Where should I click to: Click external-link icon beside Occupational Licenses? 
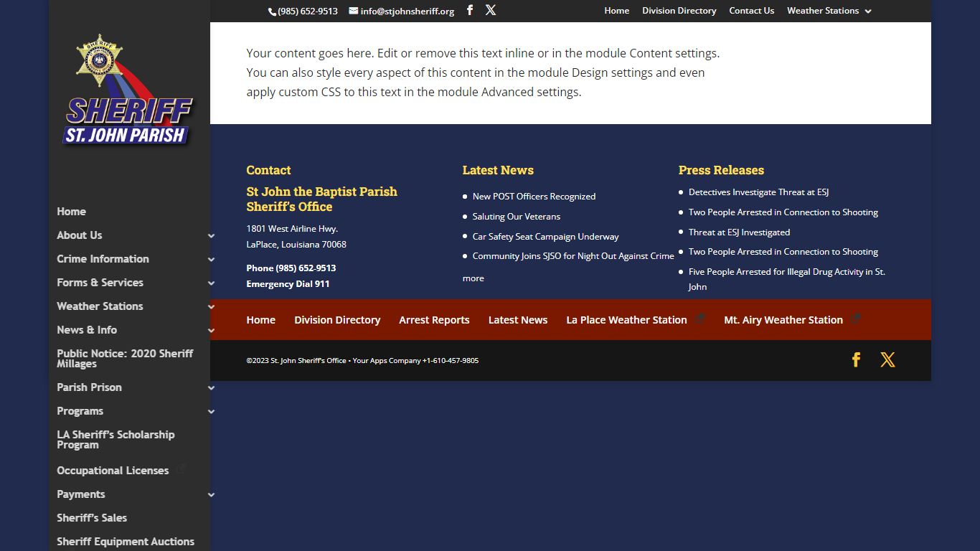click(181, 468)
